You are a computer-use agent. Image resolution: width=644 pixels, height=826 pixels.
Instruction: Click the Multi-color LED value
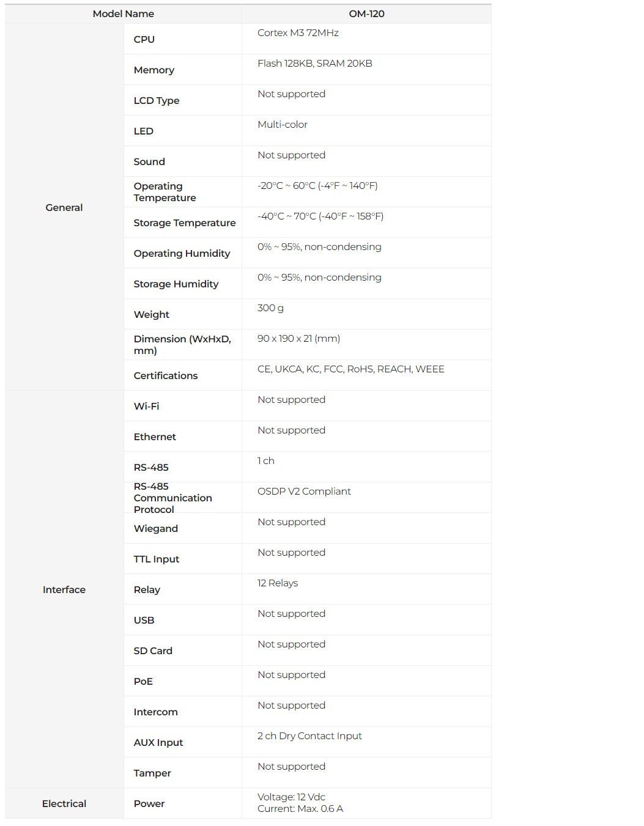pyautogui.click(x=283, y=125)
